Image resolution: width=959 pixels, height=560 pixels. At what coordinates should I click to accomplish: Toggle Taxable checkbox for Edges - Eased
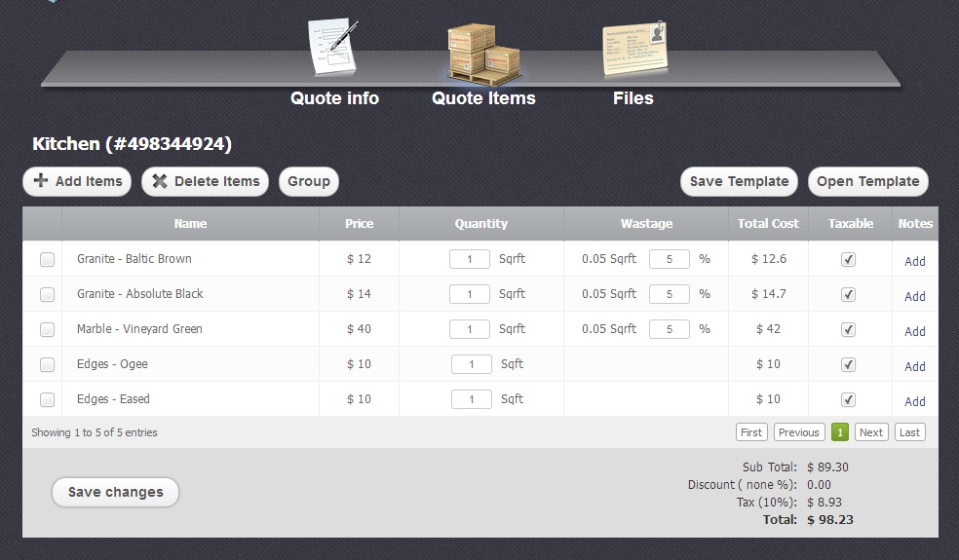coord(848,400)
